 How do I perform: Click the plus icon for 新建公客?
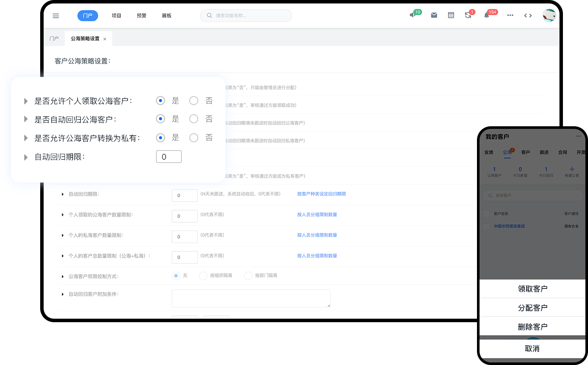pos(572,169)
